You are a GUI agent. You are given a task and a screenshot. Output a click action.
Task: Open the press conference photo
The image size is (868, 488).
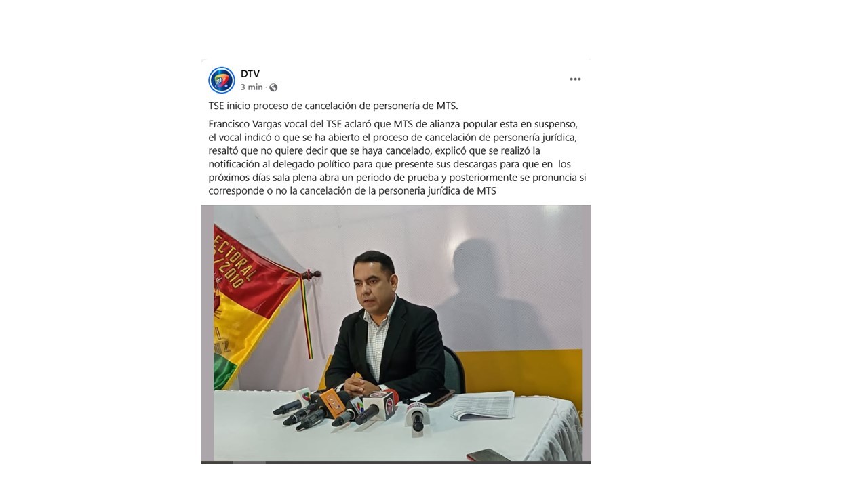tap(396, 333)
